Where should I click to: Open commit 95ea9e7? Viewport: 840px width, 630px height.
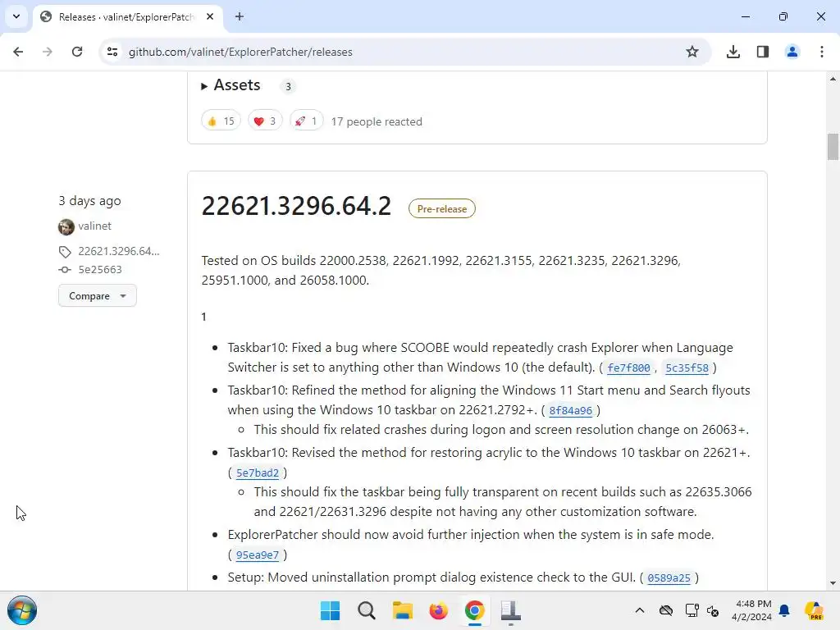click(257, 555)
